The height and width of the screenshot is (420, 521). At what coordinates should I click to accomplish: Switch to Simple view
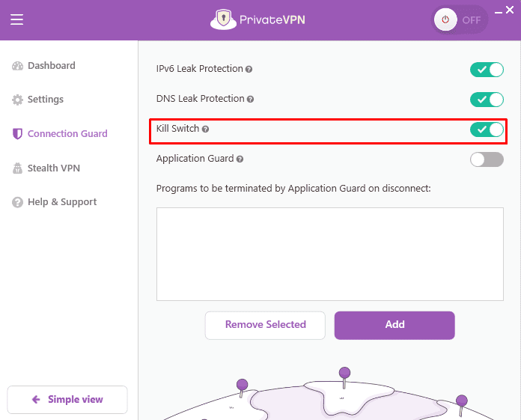click(67, 400)
